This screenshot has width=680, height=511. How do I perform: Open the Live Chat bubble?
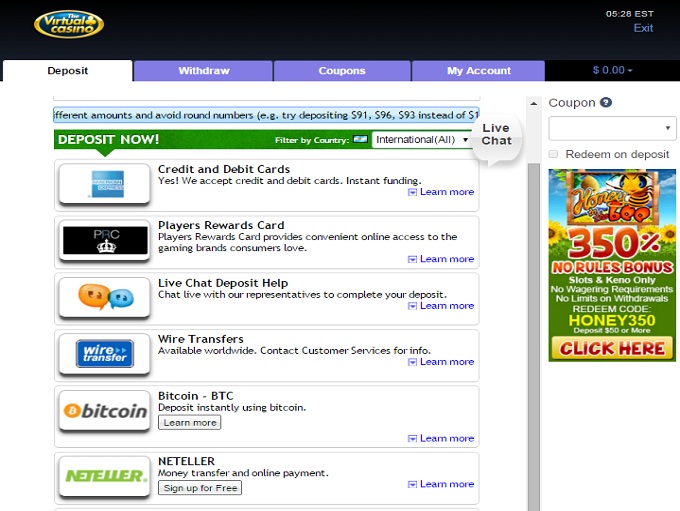click(496, 135)
